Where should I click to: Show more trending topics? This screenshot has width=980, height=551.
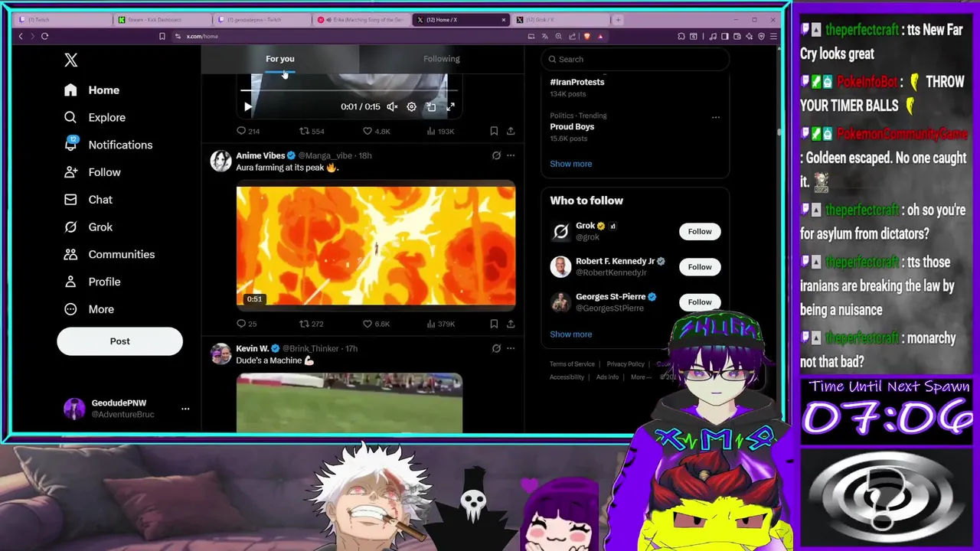point(570,164)
